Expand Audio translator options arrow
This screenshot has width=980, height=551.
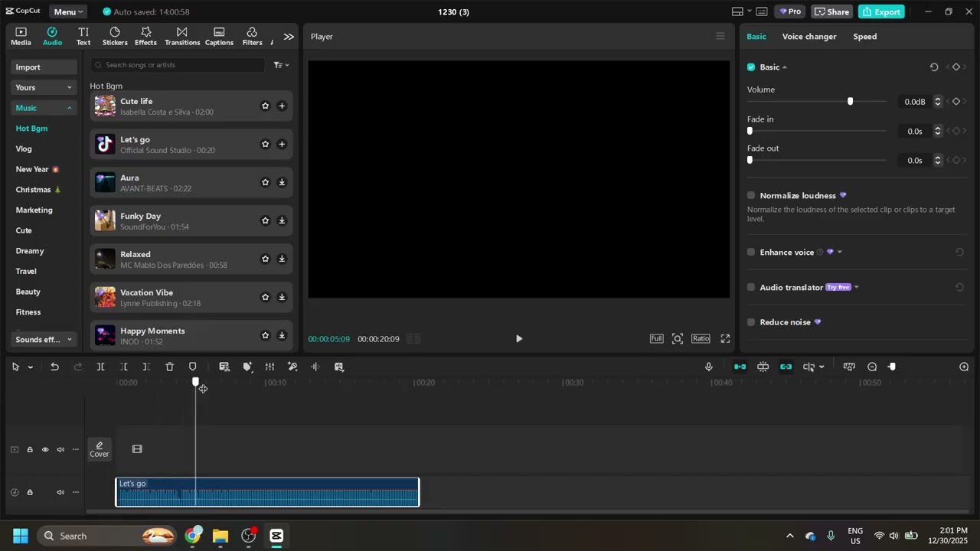point(857,288)
